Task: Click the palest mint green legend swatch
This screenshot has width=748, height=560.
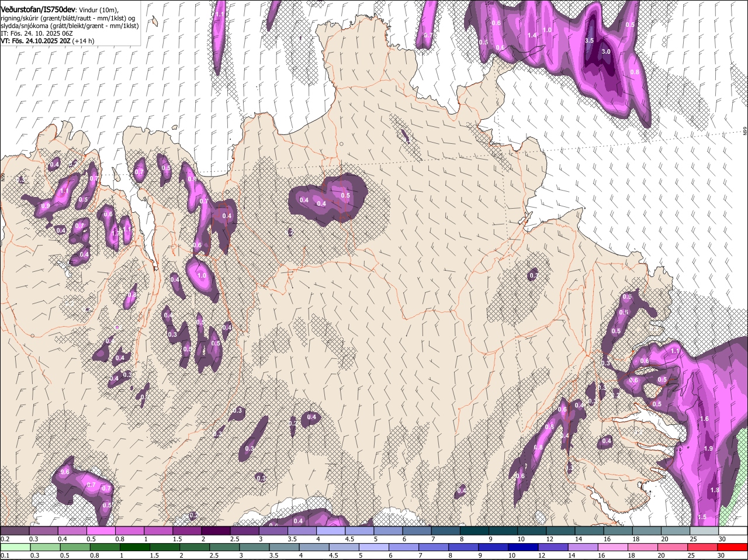Action: point(15,547)
